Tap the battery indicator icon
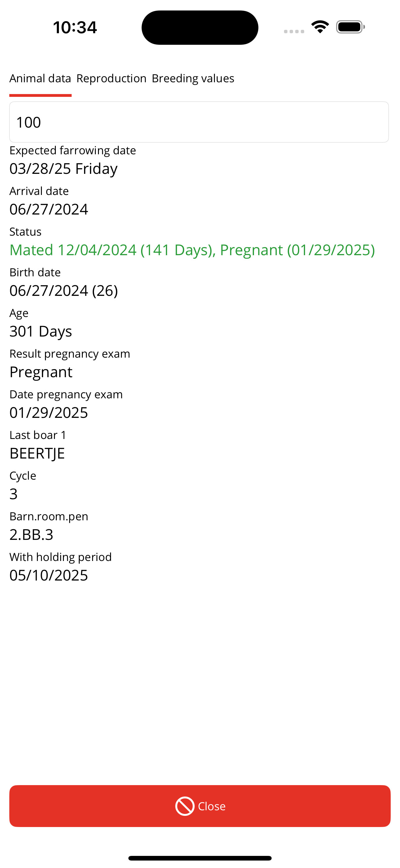The width and height of the screenshot is (400, 868). (x=350, y=27)
